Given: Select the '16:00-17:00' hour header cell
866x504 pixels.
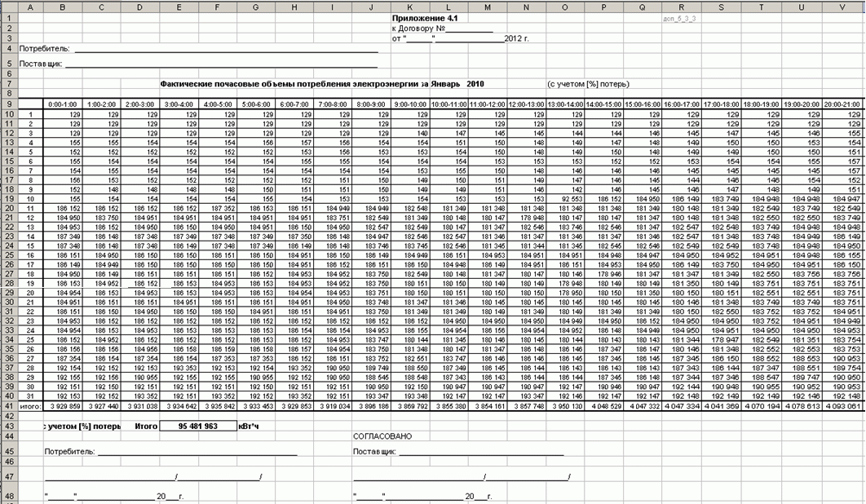Looking at the screenshot, I should [x=682, y=104].
